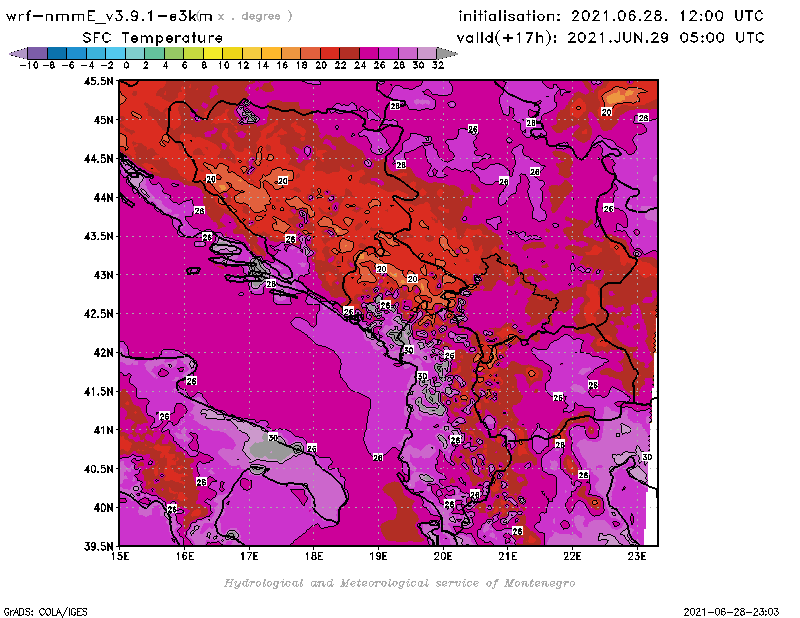Click the 44N latitude label

pos(104,197)
